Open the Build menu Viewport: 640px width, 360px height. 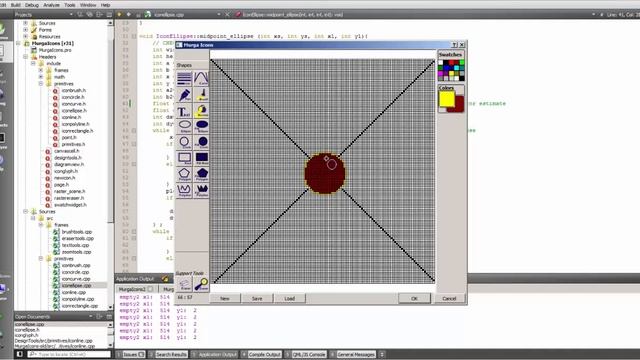(16, 5)
